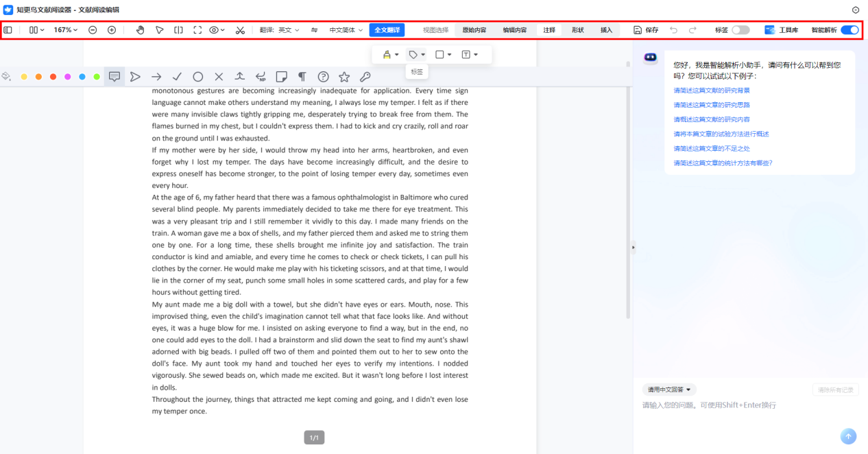
Task: Toggle the left sidebar panel icon
Action: 8,30
